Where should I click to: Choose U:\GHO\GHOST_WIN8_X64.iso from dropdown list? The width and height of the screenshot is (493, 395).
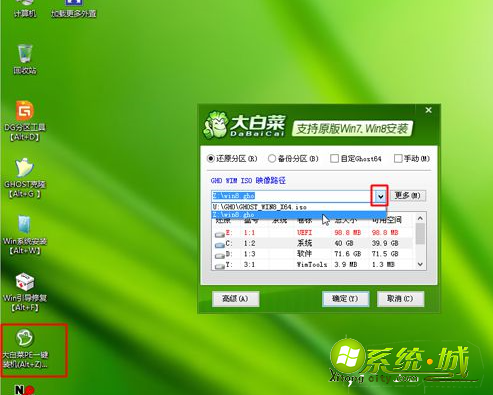[x=299, y=207]
